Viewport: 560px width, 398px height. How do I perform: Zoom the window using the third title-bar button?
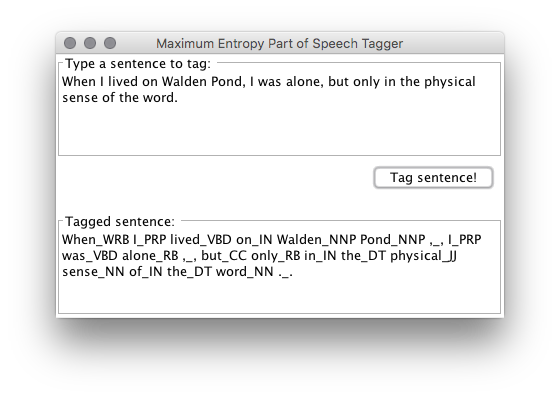(110, 43)
